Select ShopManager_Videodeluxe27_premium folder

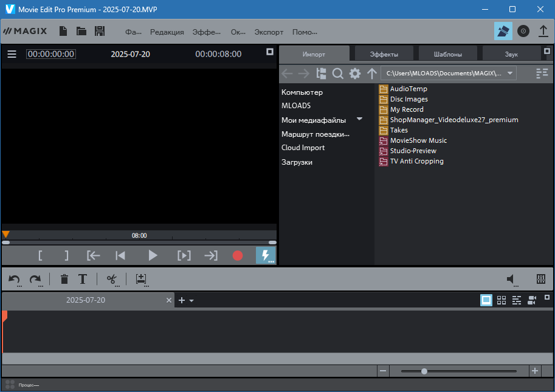(449, 120)
